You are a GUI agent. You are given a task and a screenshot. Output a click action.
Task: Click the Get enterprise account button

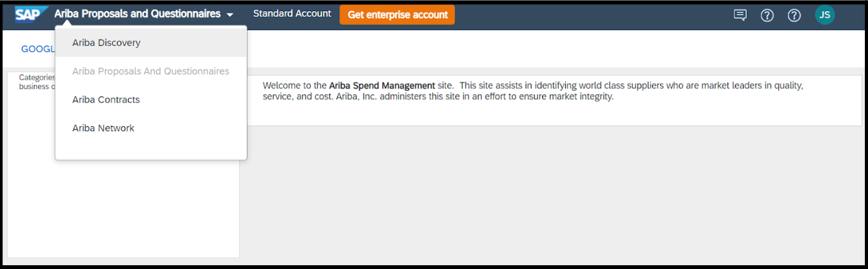pos(398,14)
